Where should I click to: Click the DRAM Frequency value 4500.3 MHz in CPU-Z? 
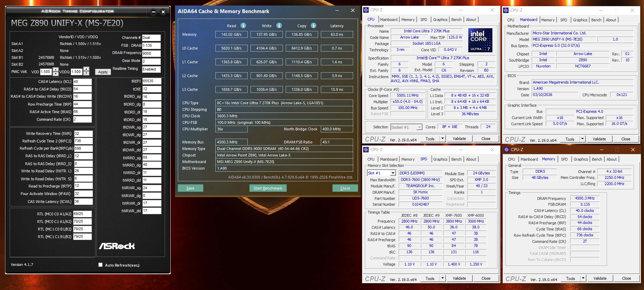point(585,198)
